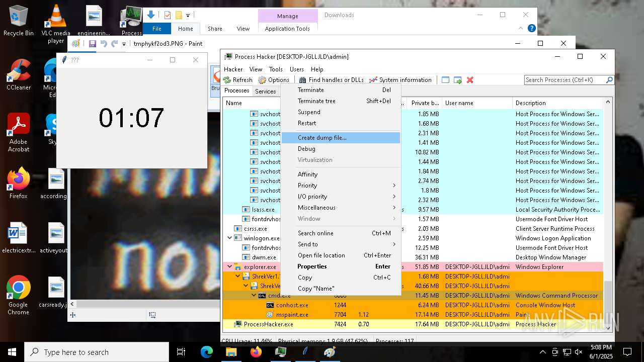Select the lsass.exe process row

(x=413, y=210)
